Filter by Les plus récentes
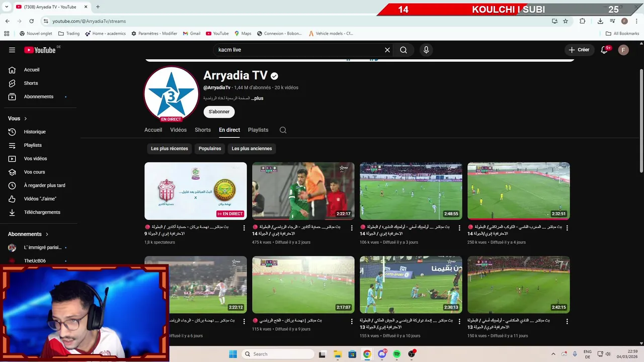Screen dimensions: 644x362 tap(170, 149)
